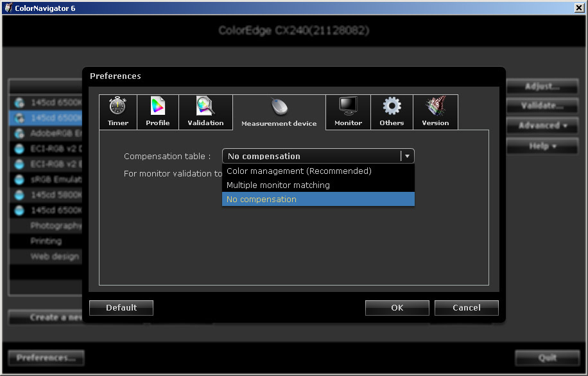Go to the Others tab gear icon
The image size is (588, 376).
[x=392, y=112]
